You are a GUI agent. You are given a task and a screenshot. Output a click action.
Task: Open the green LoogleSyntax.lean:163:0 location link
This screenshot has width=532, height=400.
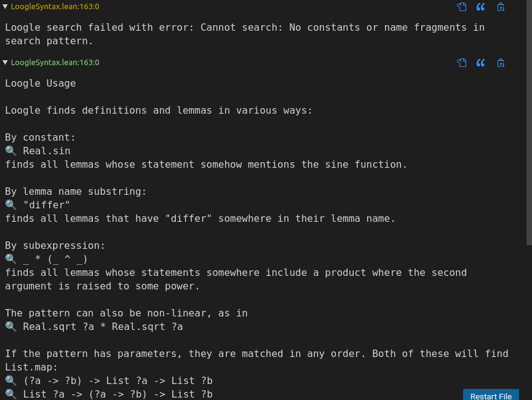click(55, 63)
